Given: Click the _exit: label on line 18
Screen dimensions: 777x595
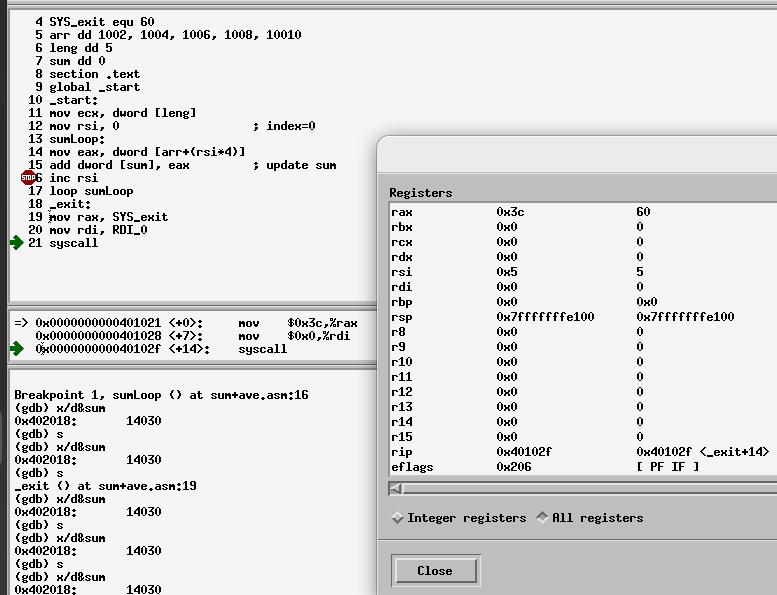Looking at the screenshot, I should pyautogui.click(x=70, y=204).
